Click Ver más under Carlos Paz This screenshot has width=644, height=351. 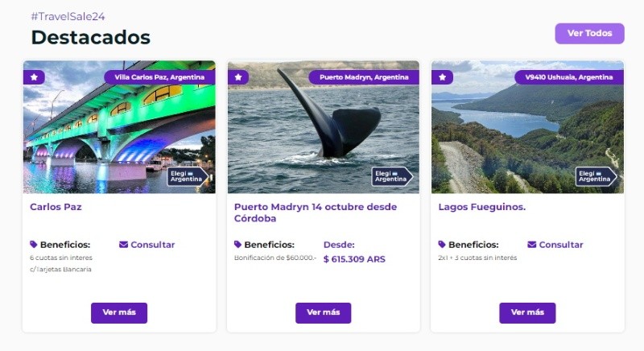coord(119,313)
